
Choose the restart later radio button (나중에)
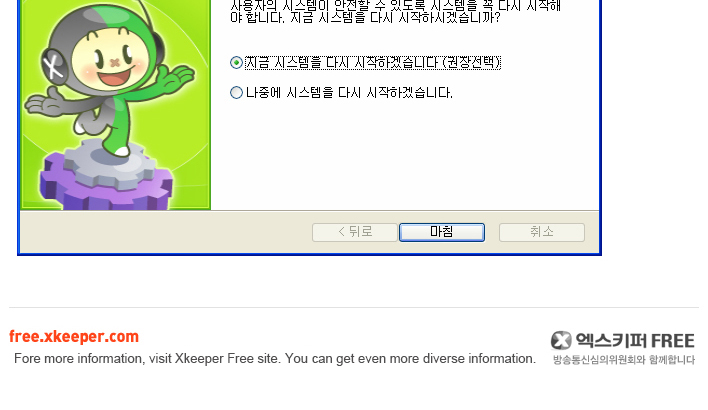(x=236, y=93)
